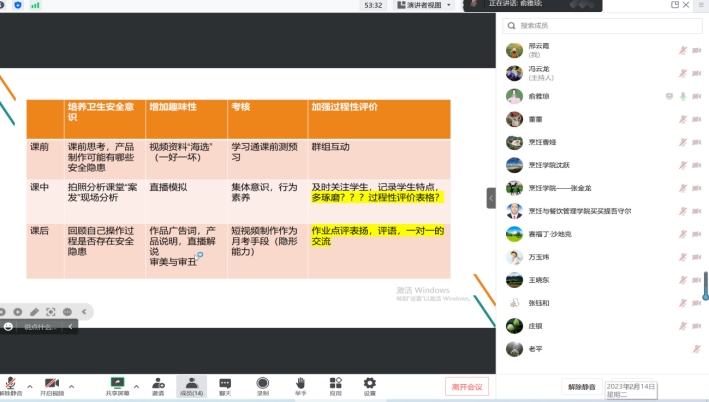This screenshot has width=709, height=402.
Task: Unmute the microphone (解除静音) in toolbar
Action: pos(11,383)
